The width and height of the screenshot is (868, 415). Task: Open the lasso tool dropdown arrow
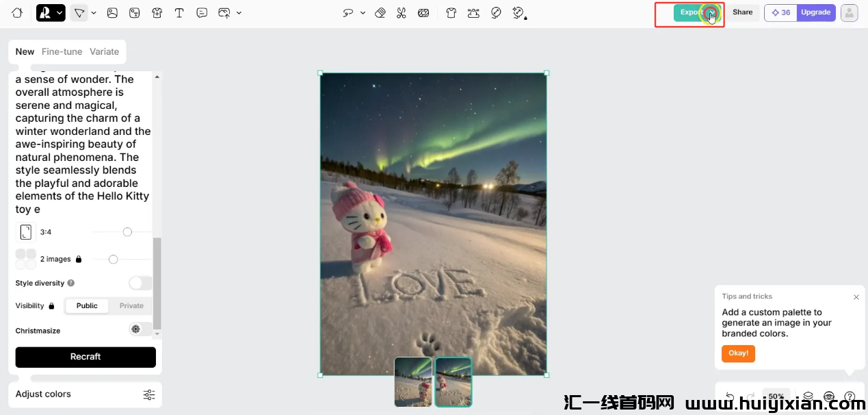tap(363, 12)
